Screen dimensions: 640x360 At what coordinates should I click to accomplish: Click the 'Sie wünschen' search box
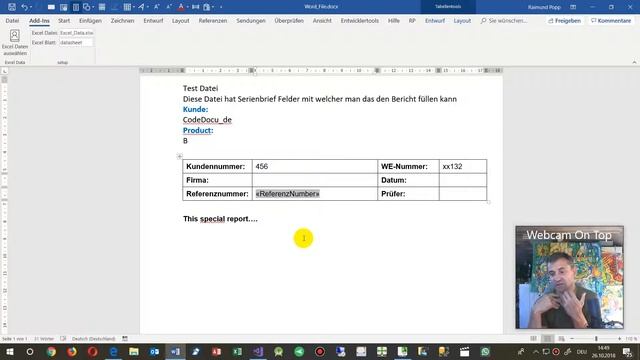504,20
